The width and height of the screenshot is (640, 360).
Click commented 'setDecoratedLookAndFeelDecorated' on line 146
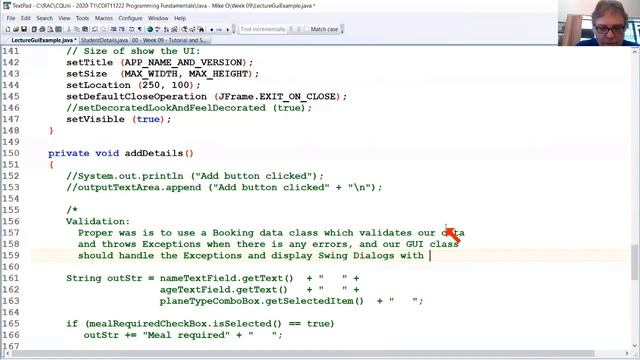point(171,108)
